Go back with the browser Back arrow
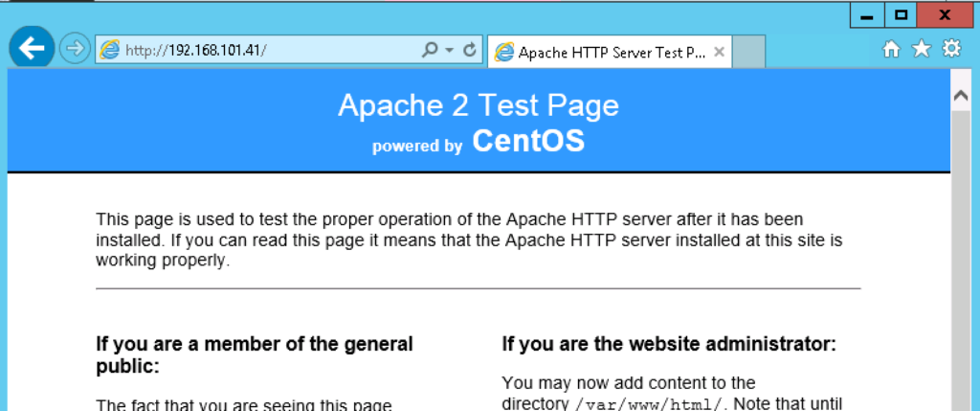980x411 pixels. coord(32,48)
